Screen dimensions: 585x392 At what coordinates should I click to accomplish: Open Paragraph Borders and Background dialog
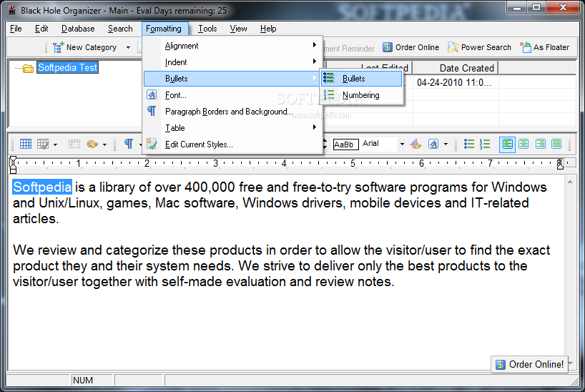233,112
